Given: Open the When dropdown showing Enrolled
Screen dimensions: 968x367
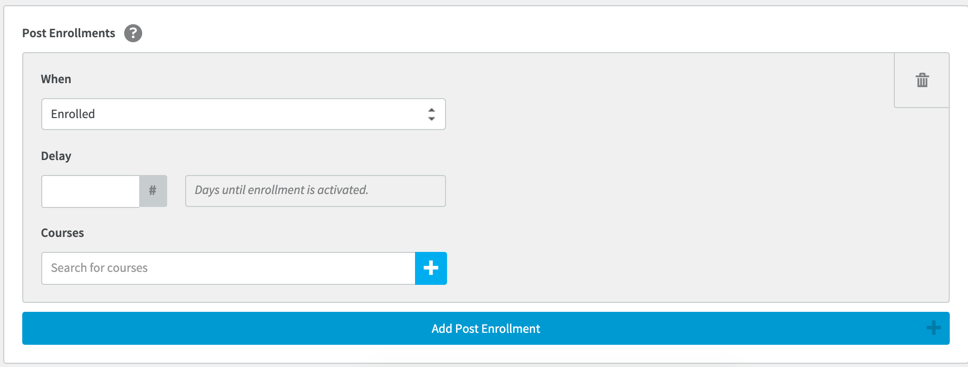Looking at the screenshot, I should tap(243, 114).
